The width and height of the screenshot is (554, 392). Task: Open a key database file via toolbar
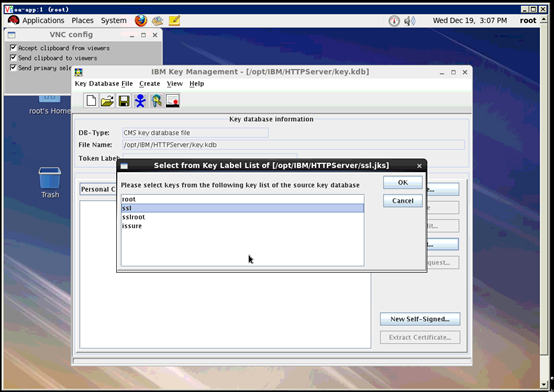pos(107,101)
